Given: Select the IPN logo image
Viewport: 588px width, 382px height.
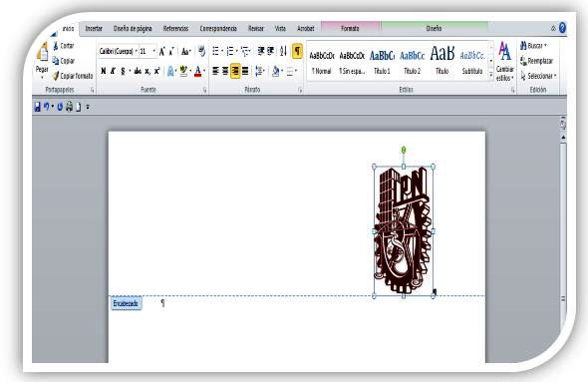Looking at the screenshot, I should pyautogui.click(x=403, y=230).
